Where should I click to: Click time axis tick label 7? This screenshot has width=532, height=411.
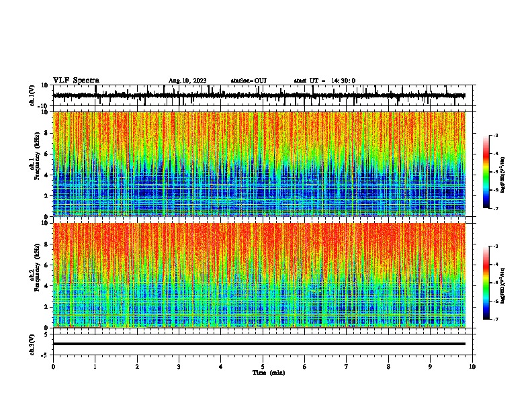pyautogui.click(x=347, y=367)
